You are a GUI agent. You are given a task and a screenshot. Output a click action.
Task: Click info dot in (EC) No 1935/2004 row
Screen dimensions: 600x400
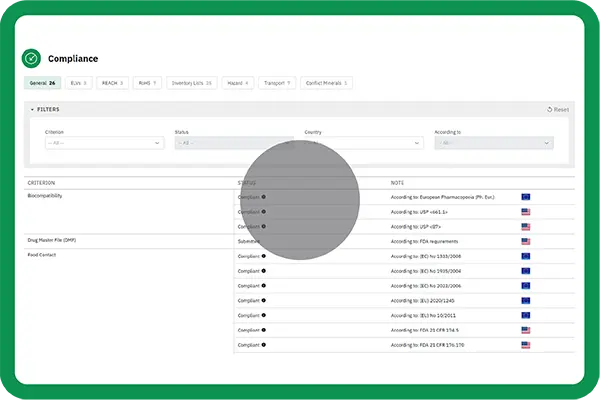(264, 271)
